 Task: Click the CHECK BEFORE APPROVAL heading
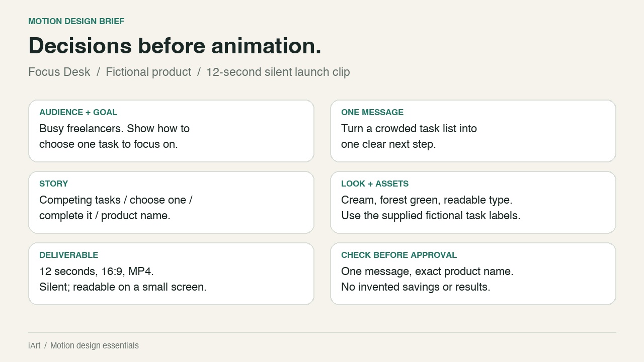coord(399,255)
